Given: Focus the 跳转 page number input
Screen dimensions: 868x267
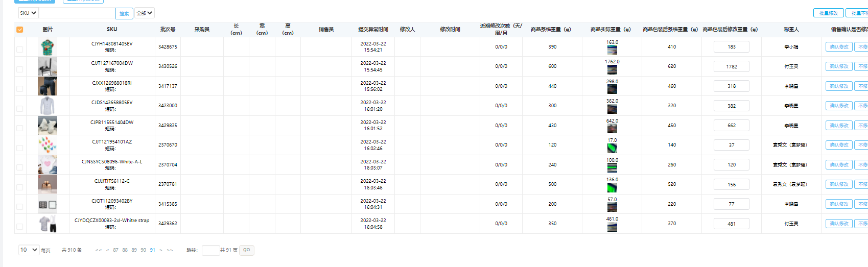Looking at the screenshot, I should coord(210,250).
